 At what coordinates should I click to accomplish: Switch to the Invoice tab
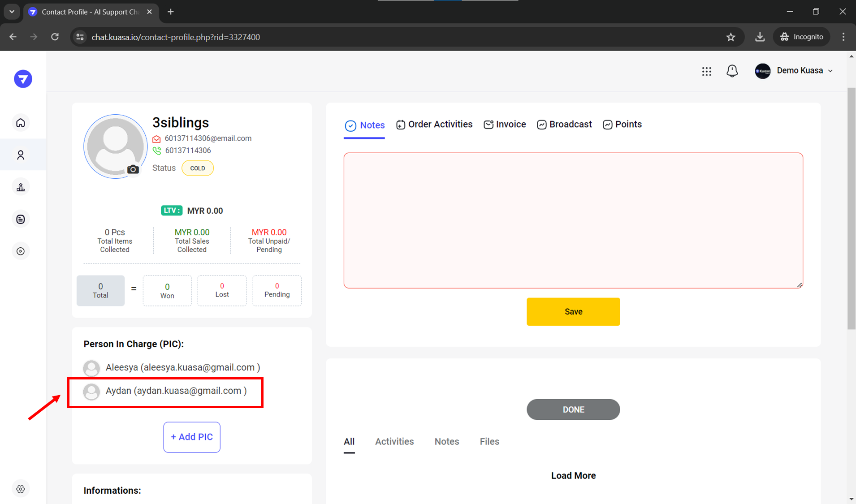coord(505,125)
